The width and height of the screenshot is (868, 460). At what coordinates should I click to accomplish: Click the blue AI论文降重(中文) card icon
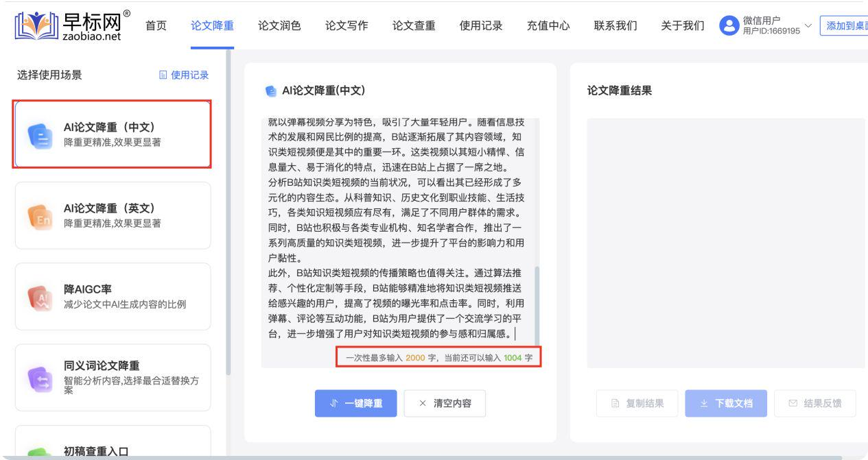(39, 134)
